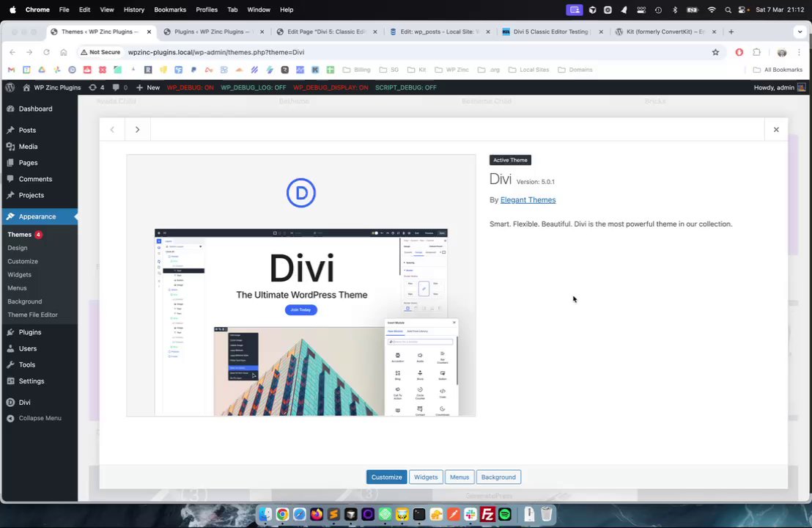The width and height of the screenshot is (812, 528).
Task: Open Theme File Editor
Action: click(x=33, y=315)
